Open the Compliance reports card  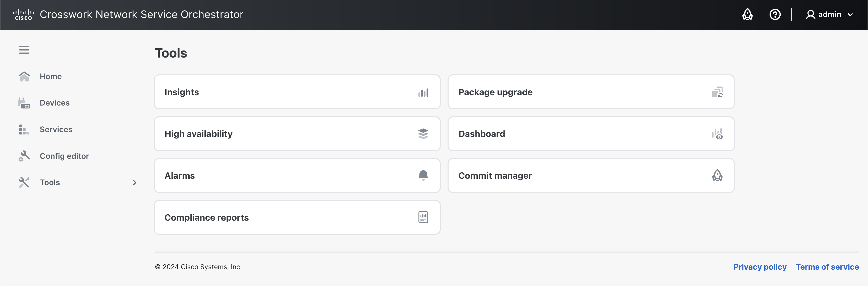(x=297, y=217)
